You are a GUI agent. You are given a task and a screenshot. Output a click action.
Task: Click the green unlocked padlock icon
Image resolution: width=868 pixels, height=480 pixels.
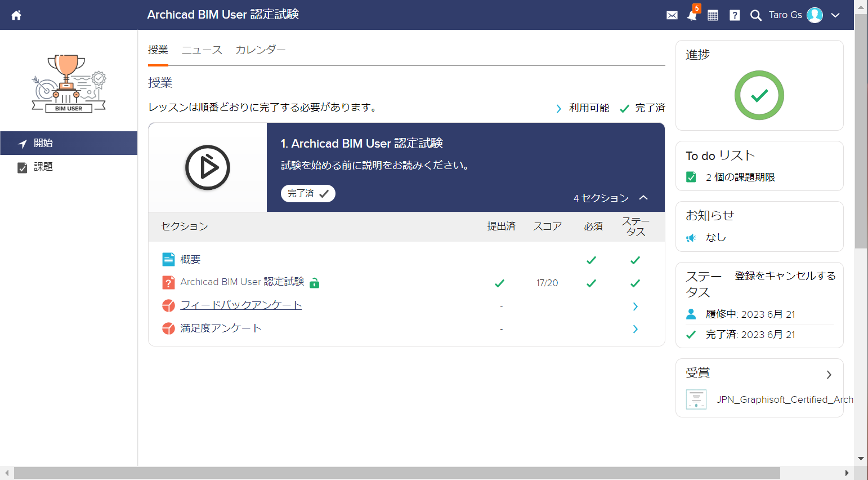coord(315,283)
